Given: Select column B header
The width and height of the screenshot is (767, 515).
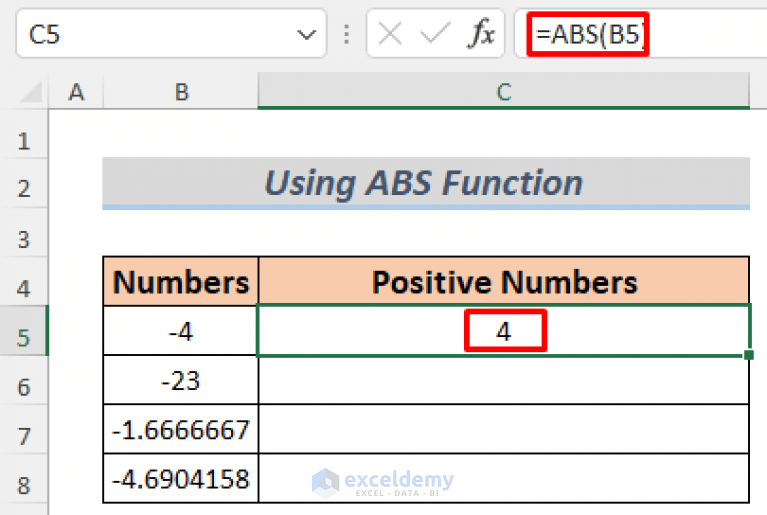Looking at the screenshot, I should point(181,91).
